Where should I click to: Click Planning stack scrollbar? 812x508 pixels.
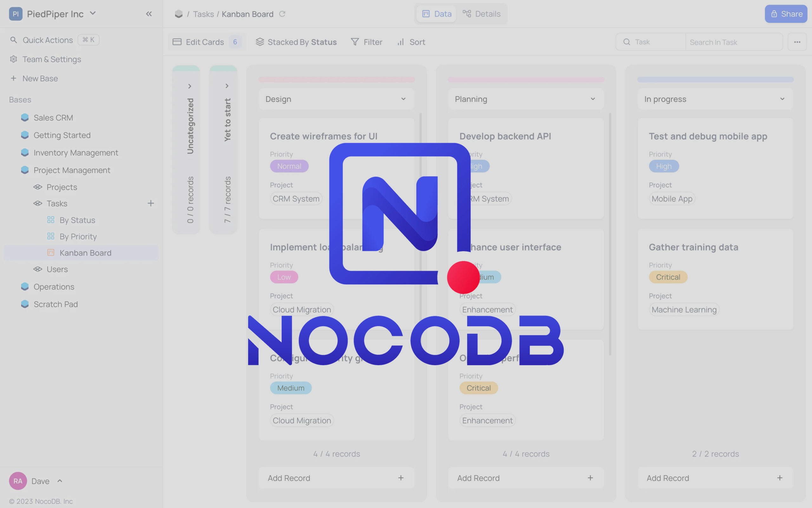[610, 234]
